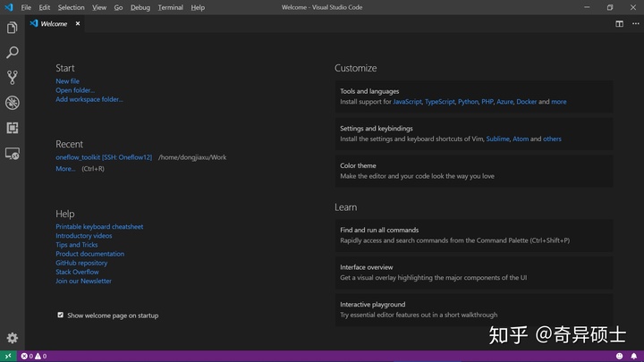Open the Help menu

(x=198, y=7)
